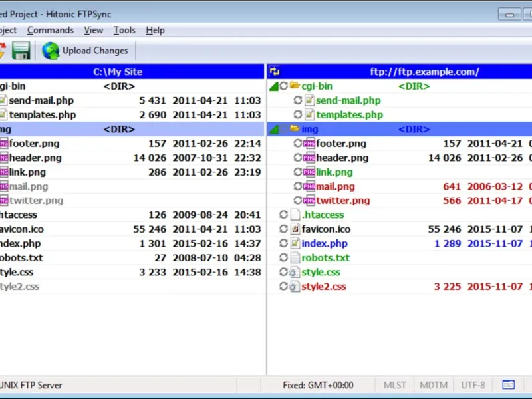Select remote robots.txt green filename
This screenshot has width=532, height=399.
pos(325,257)
